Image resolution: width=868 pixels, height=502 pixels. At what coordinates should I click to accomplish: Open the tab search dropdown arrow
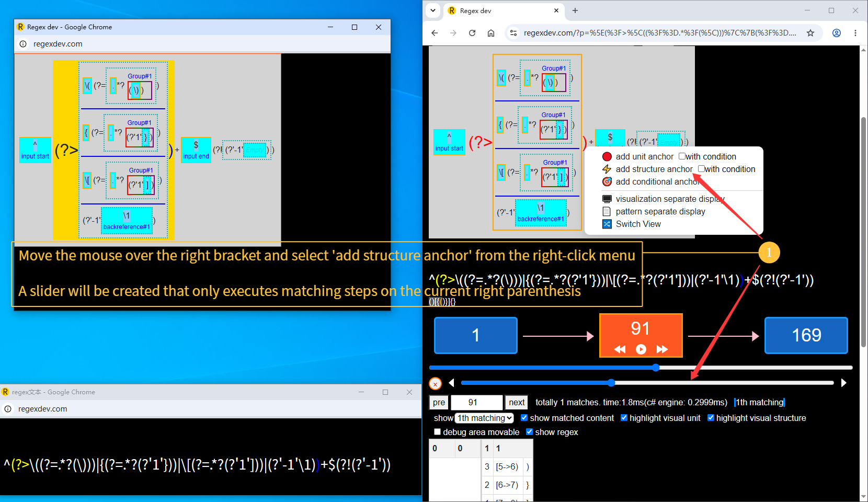pyautogui.click(x=433, y=10)
